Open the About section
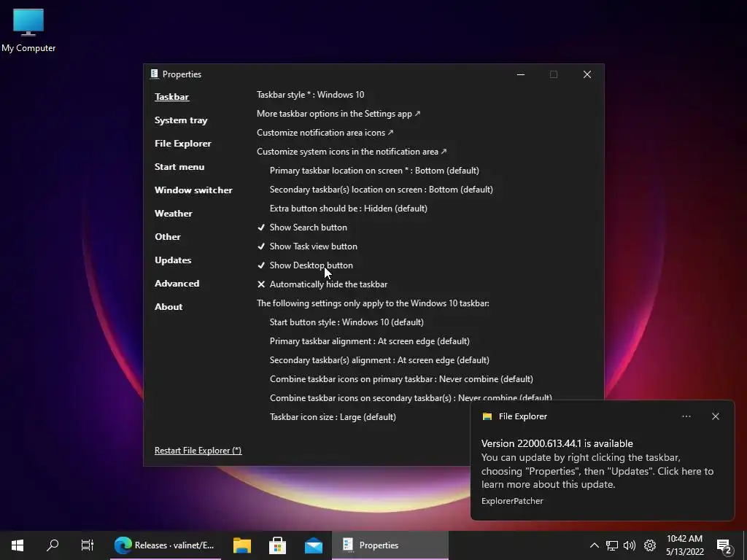 coord(169,307)
